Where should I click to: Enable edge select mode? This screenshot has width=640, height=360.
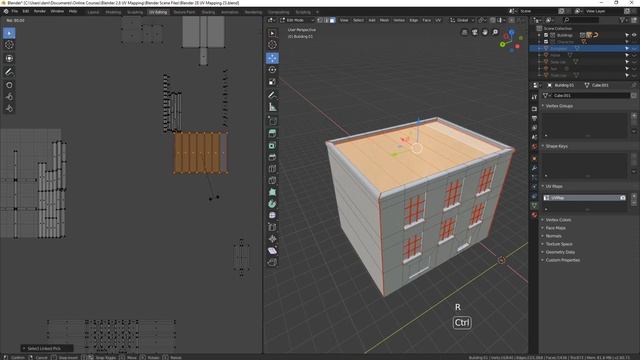[x=326, y=20]
